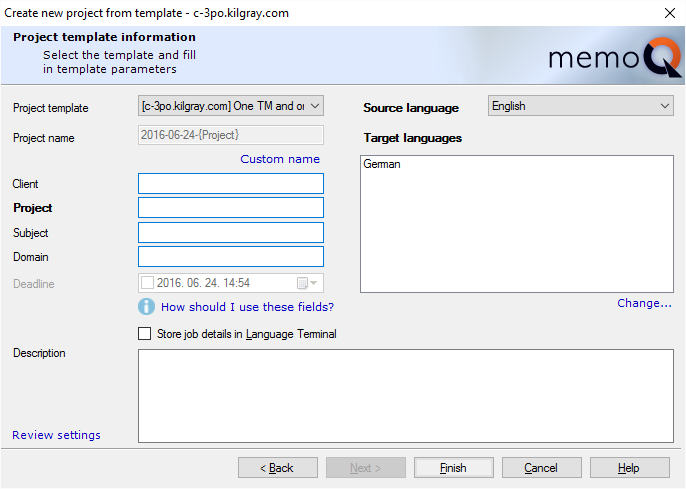Go to the previous step with Back
The width and height of the screenshot is (686, 489).
(278, 468)
